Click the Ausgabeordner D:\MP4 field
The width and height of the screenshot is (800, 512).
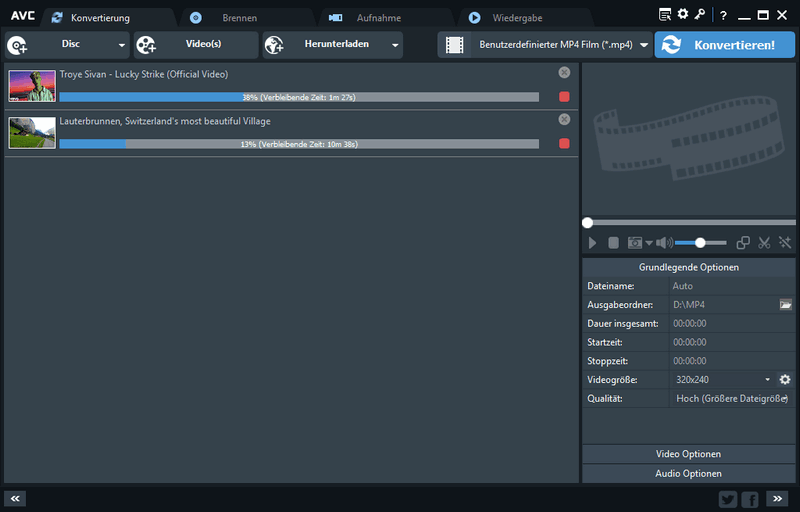pos(724,304)
